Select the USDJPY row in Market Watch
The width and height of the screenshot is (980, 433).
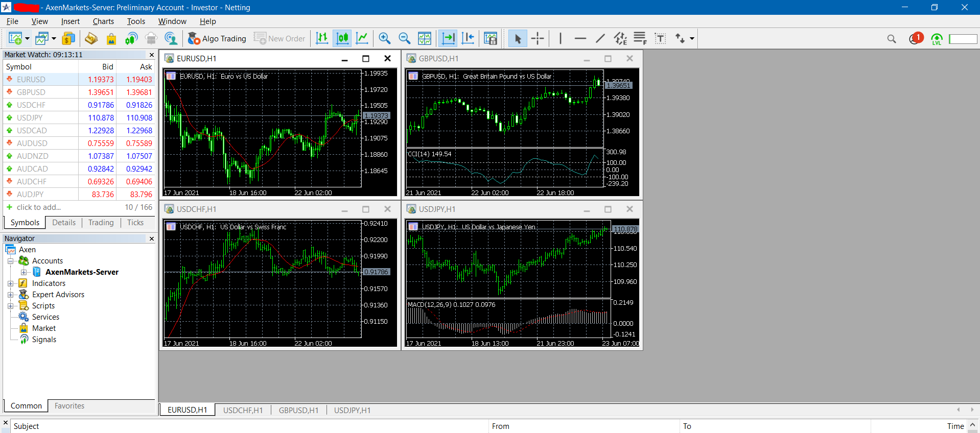click(30, 118)
